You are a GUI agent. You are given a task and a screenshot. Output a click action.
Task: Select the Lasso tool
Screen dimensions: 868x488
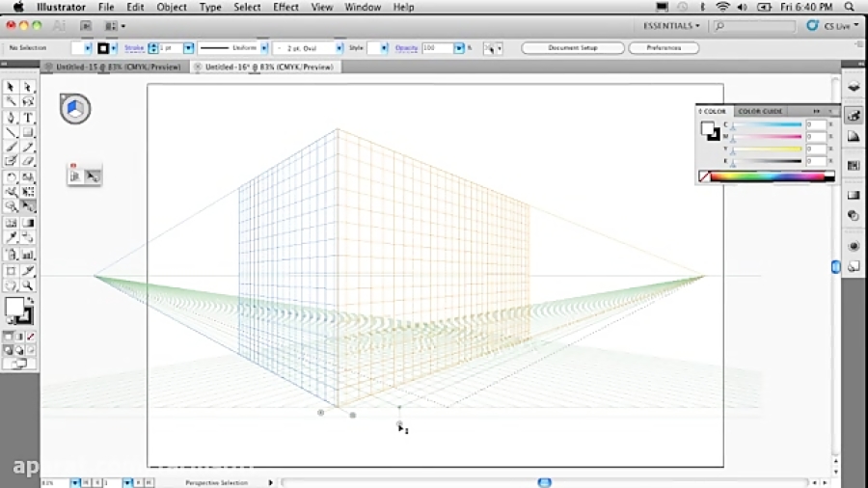(x=28, y=101)
